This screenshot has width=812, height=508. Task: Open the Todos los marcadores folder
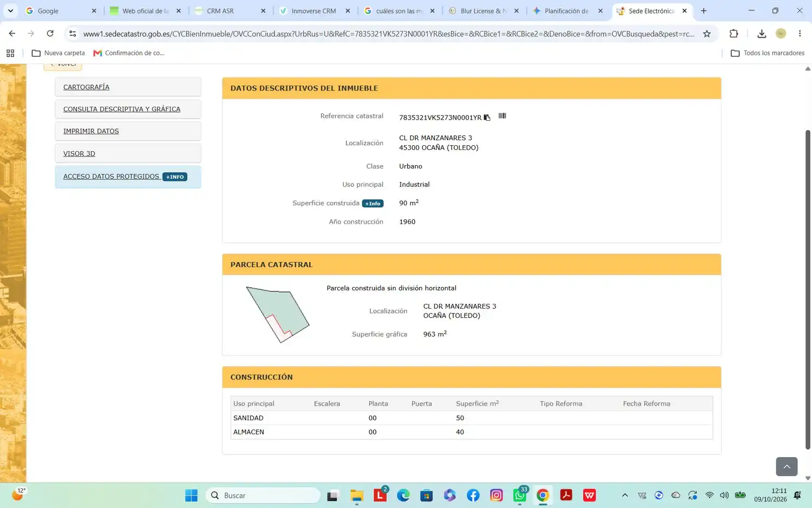click(768, 53)
